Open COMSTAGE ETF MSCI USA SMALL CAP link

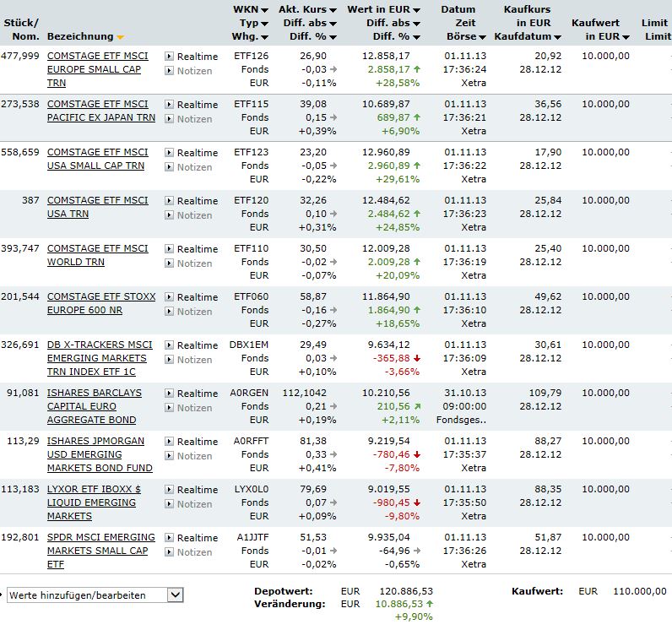point(98,159)
